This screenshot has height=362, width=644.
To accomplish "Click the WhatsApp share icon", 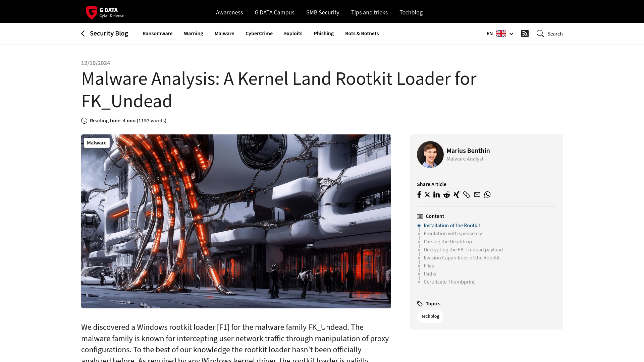I will click(487, 194).
